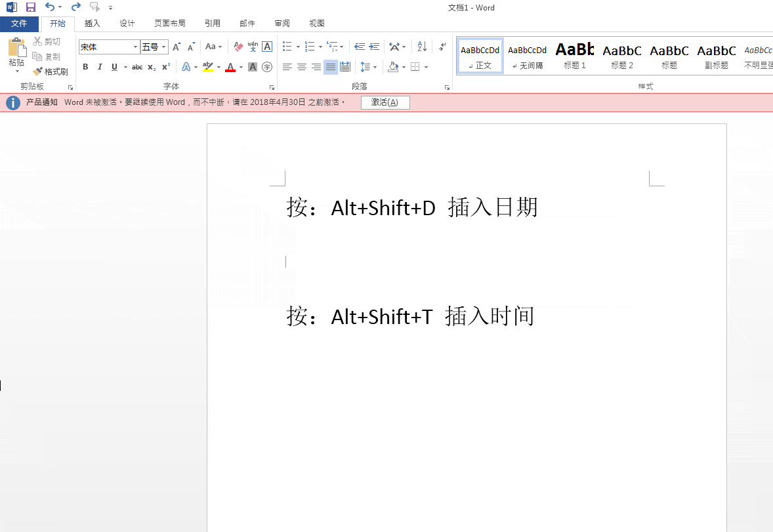Viewport: 773px width, 532px height.
Task: Click the character border A icon
Action: click(266, 47)
